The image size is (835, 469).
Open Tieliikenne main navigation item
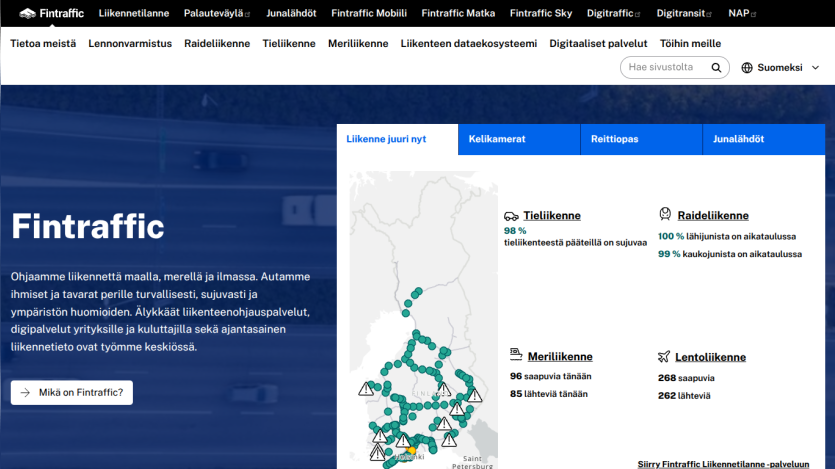coord(289,44)
